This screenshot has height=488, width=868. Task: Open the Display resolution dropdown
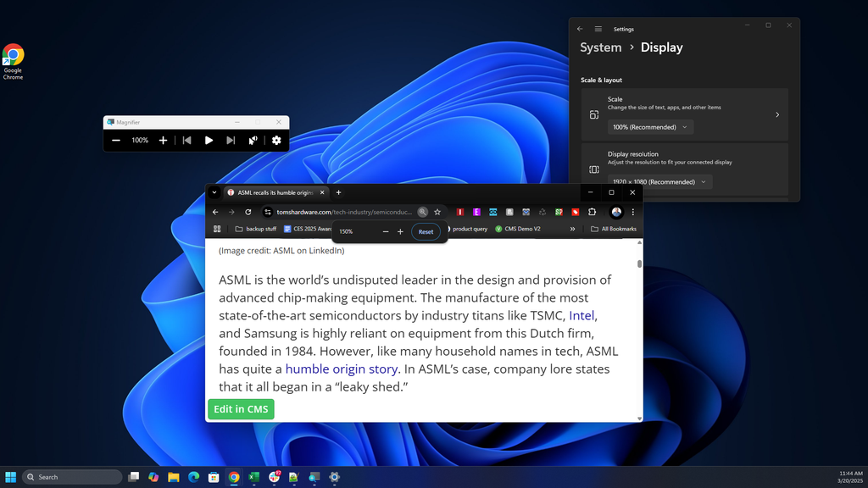click(x=659, y=181)
